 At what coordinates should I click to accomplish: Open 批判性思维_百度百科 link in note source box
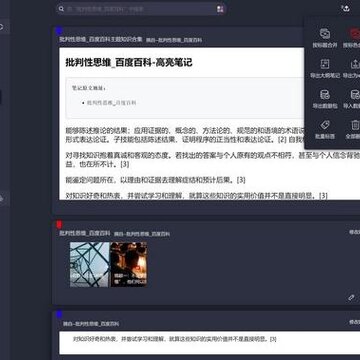point(112,103)
